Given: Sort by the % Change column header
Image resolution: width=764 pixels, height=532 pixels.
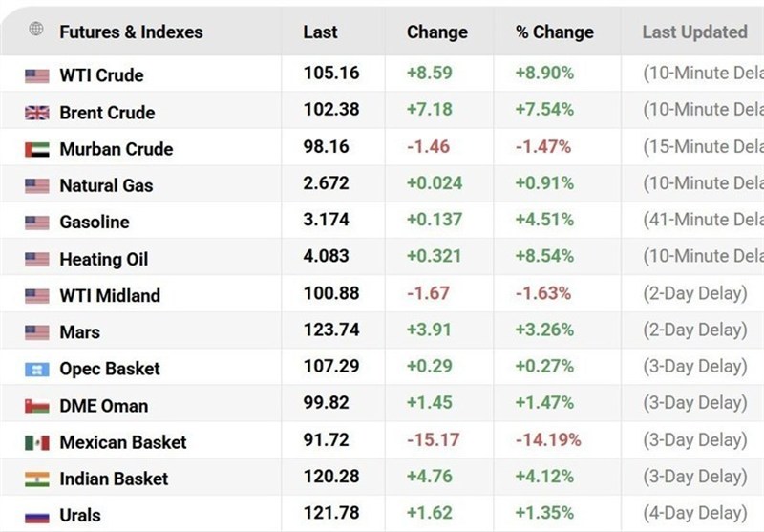Looking at the screenshot, I should [554, 32].
